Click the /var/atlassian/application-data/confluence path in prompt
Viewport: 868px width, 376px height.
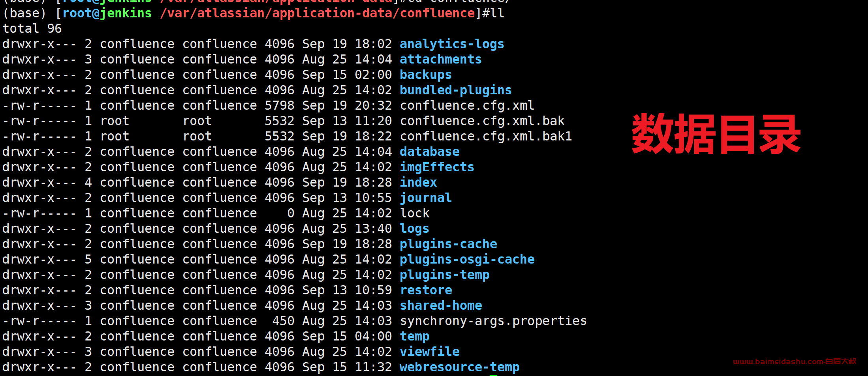(318, 13)
